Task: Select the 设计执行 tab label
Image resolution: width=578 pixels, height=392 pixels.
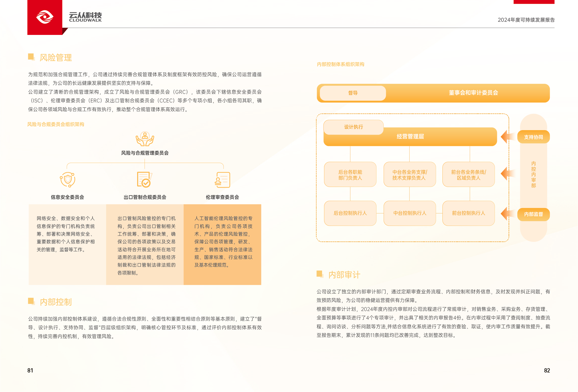Action: tap(353, 127)
